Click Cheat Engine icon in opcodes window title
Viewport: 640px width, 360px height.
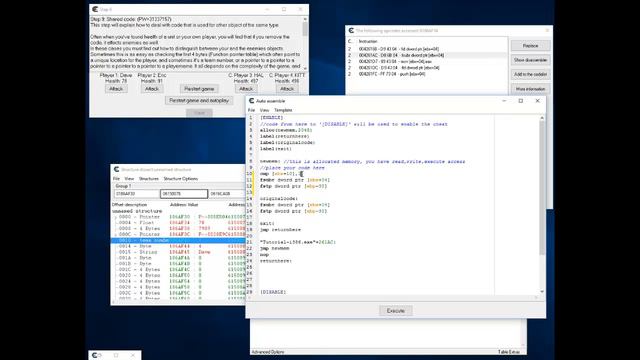[351, 31]
